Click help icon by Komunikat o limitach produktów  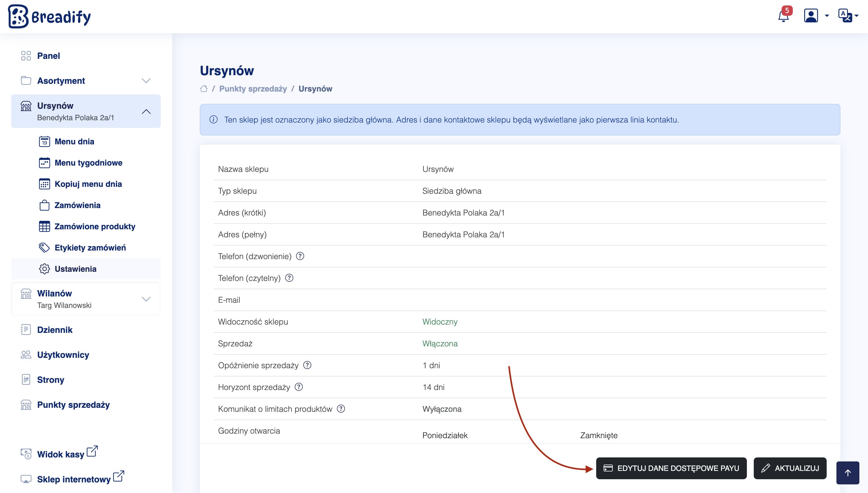[x=341, y=409]
